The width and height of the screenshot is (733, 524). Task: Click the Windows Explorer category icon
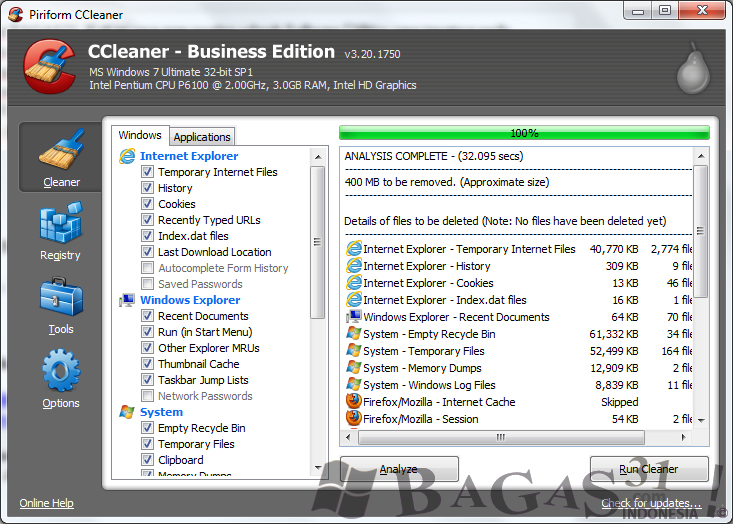[127, 300]
